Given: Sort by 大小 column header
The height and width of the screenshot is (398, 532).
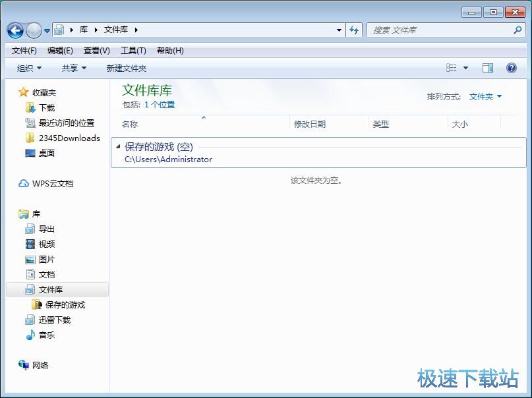Looking at the screenshot, I should (474, 125).
